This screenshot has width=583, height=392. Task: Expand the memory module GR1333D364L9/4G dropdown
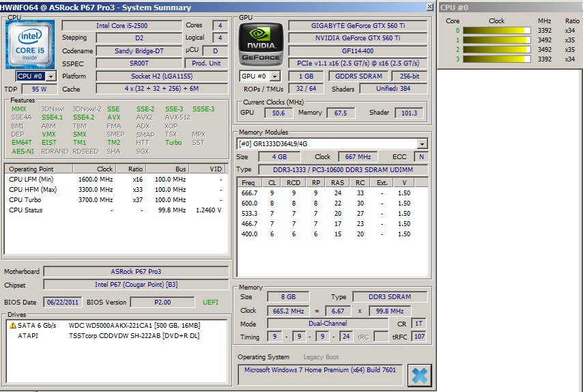pos(422,144)
